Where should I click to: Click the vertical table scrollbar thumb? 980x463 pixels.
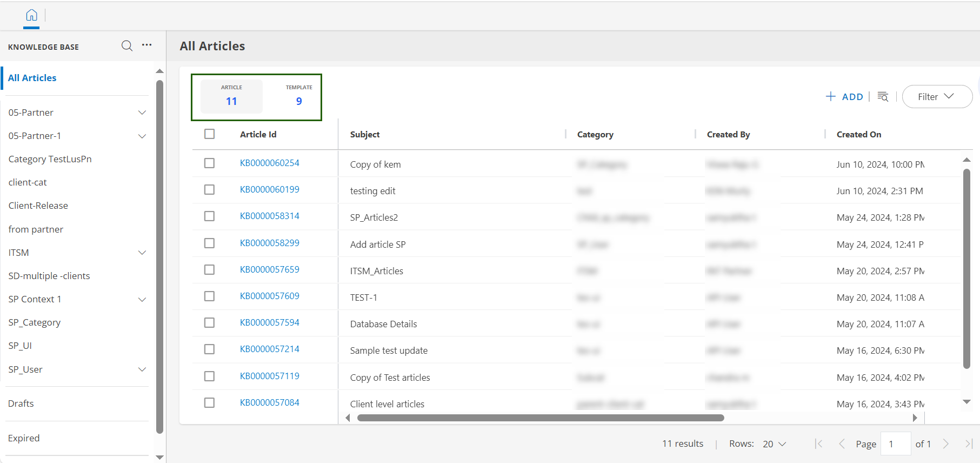coord(967,269)
